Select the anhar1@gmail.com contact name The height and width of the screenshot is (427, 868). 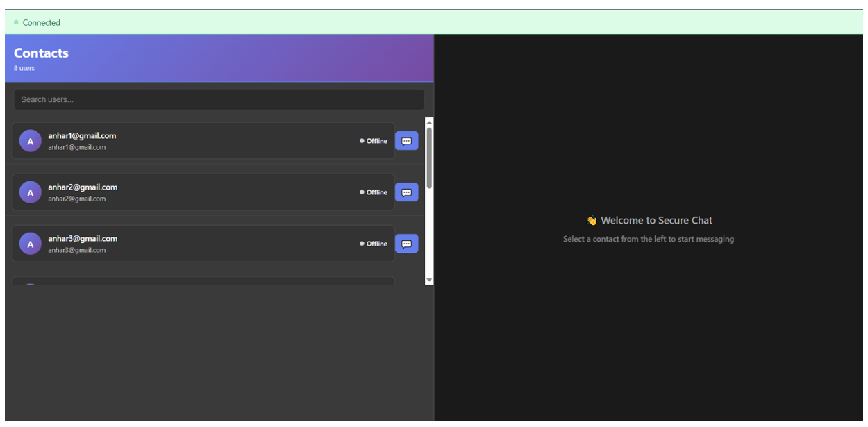(82, 136)
